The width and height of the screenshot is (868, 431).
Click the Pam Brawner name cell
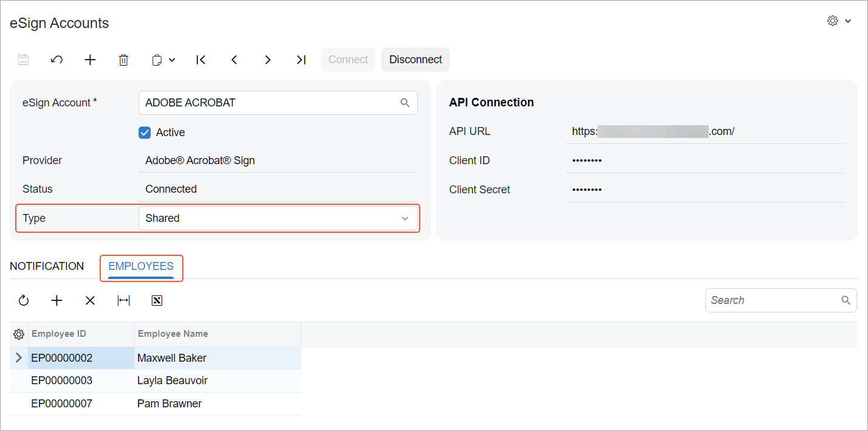[x=217, y=404]
